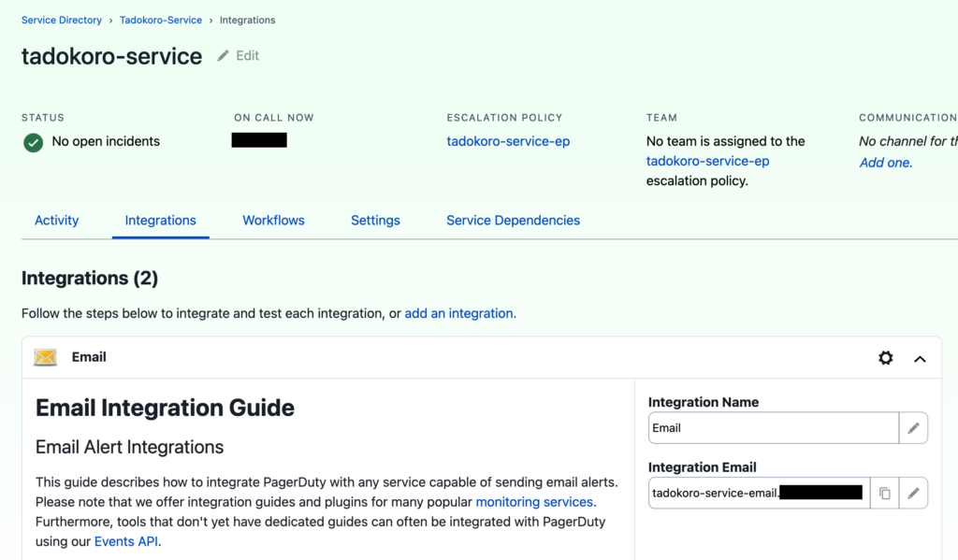Click the green no-open-incidents check icon

pyautogui.click(x=33, y=142)
